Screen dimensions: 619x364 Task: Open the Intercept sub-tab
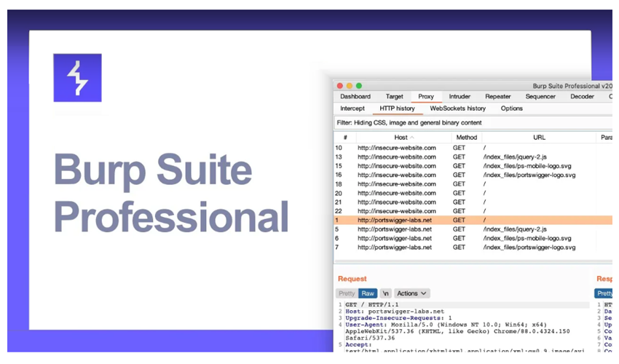pyautogui.click(x=352, y=108)
